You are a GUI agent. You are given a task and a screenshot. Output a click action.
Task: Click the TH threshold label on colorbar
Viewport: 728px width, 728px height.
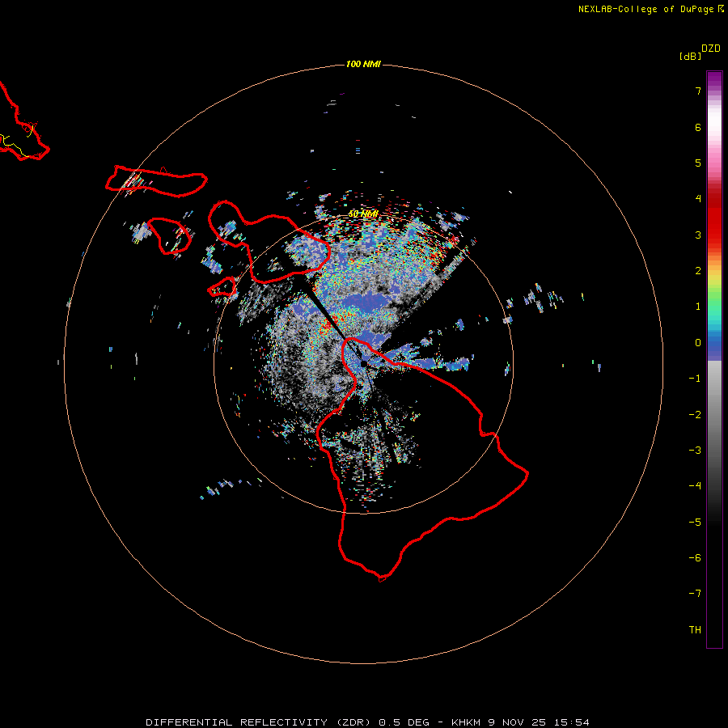pos(695,630)
